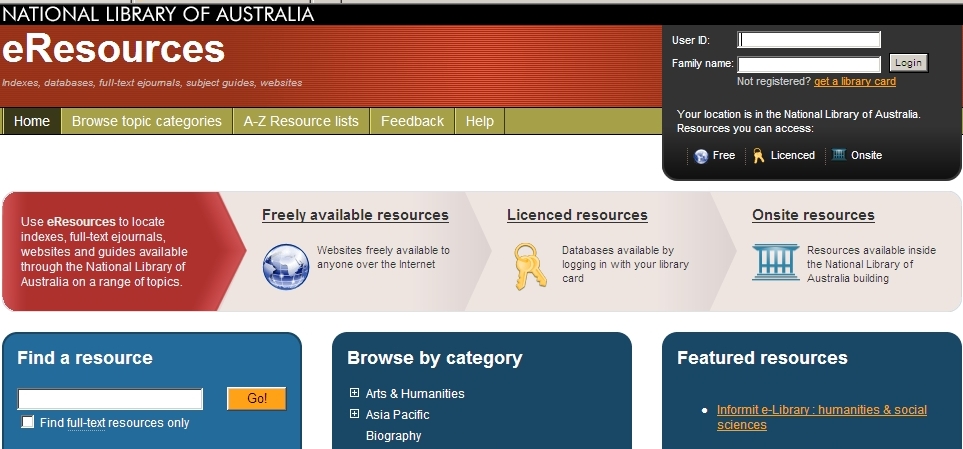Expand the Arts & Humanities category
963x449 pixels.
pyautogui.click(x=354, y=393)
